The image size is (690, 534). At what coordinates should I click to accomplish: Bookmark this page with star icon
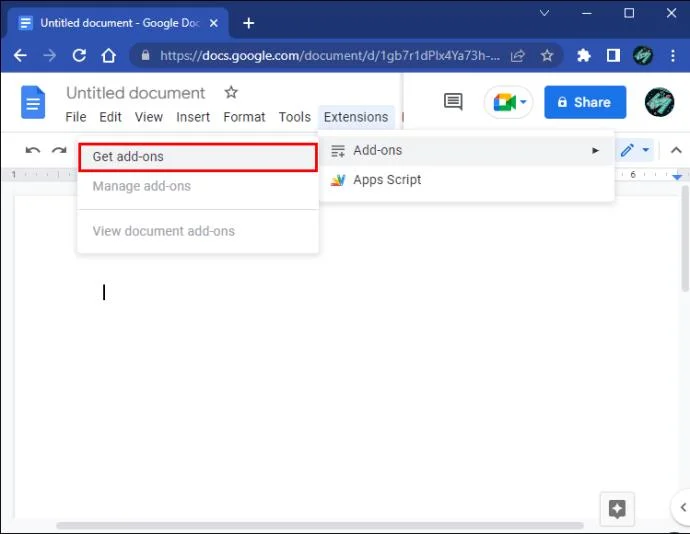(547, 56)
